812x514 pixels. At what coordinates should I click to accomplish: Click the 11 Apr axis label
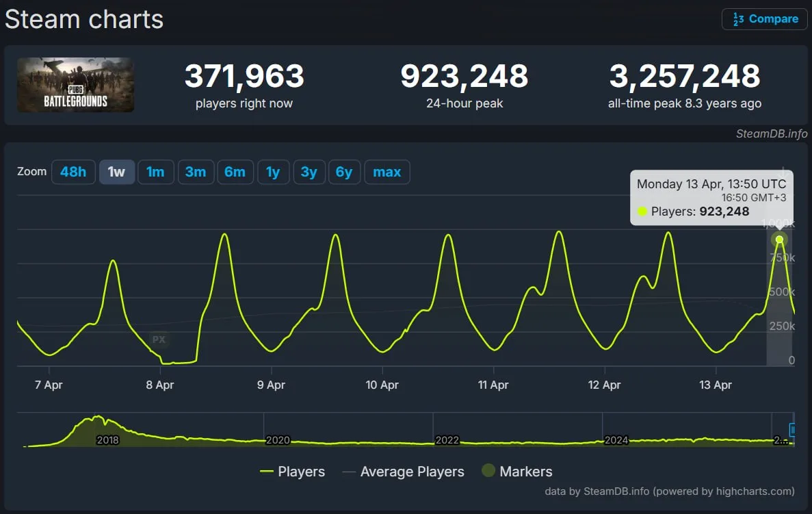(493, 385)
